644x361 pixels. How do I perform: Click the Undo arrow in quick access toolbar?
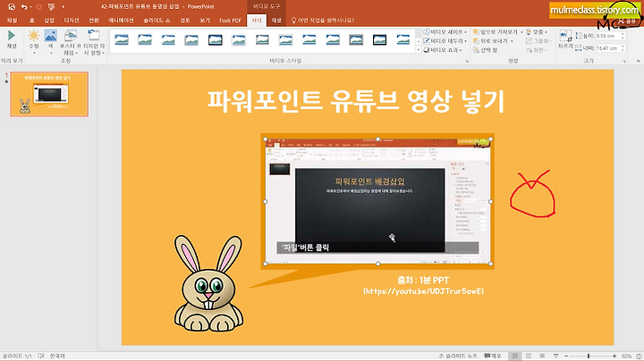click(24, 6)
